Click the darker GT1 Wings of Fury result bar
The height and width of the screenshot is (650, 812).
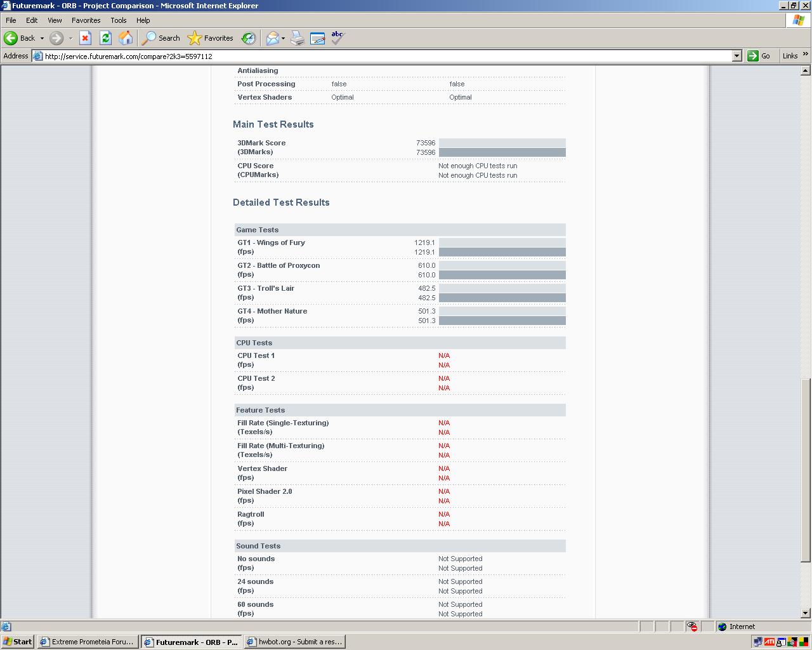pyautogui.click(x=502, y=252)
